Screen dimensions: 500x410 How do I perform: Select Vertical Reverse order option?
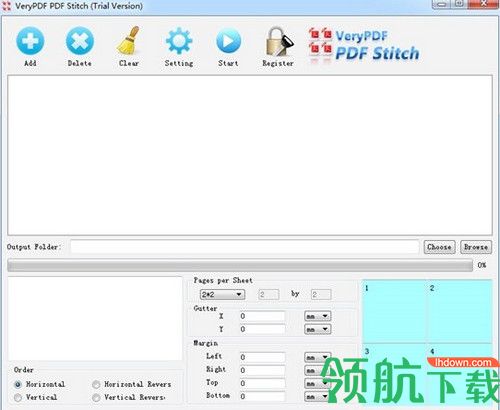tap(96, 397)
